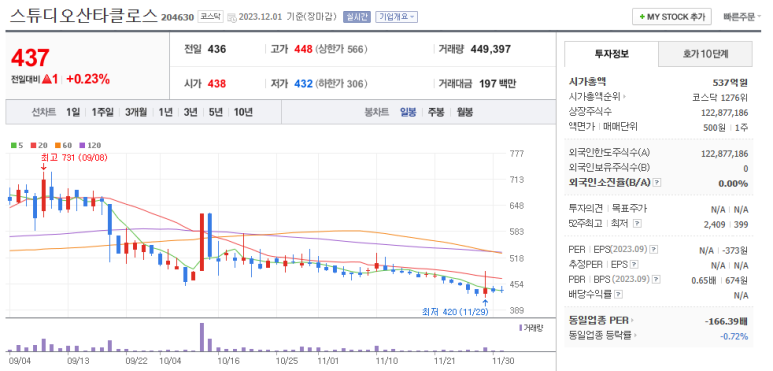
Task: Click the help icon beside PBR BPS(2023.09)
Action: pyautogui.click(x=656, y=280)
